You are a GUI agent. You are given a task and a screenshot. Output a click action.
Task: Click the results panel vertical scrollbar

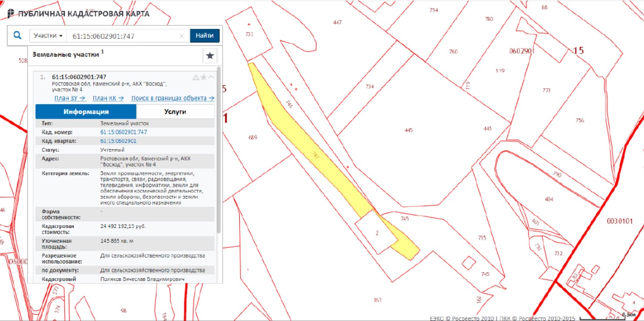pos(219,148)
